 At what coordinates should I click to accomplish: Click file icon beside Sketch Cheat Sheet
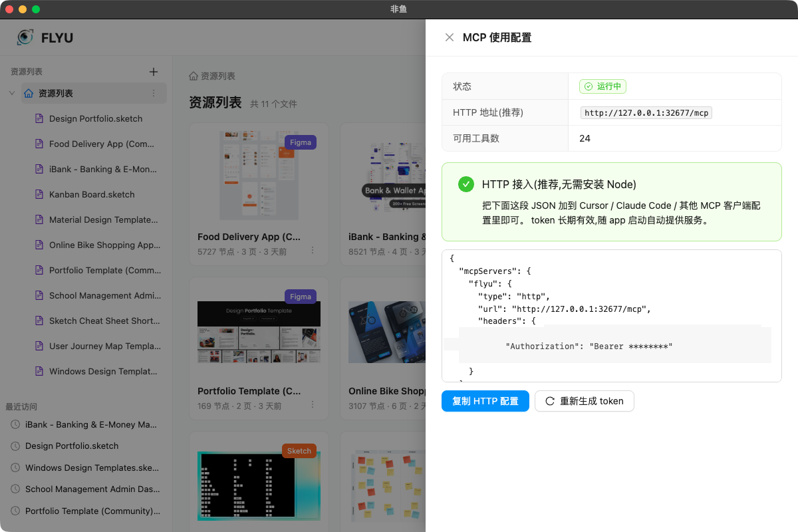click(x=39, y=321)
